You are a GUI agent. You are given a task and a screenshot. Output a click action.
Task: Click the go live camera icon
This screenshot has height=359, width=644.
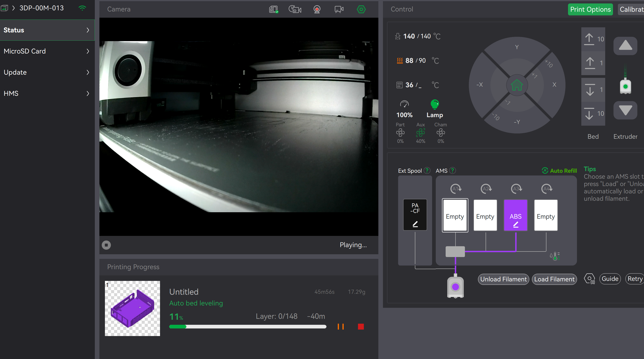pos(339,9)
